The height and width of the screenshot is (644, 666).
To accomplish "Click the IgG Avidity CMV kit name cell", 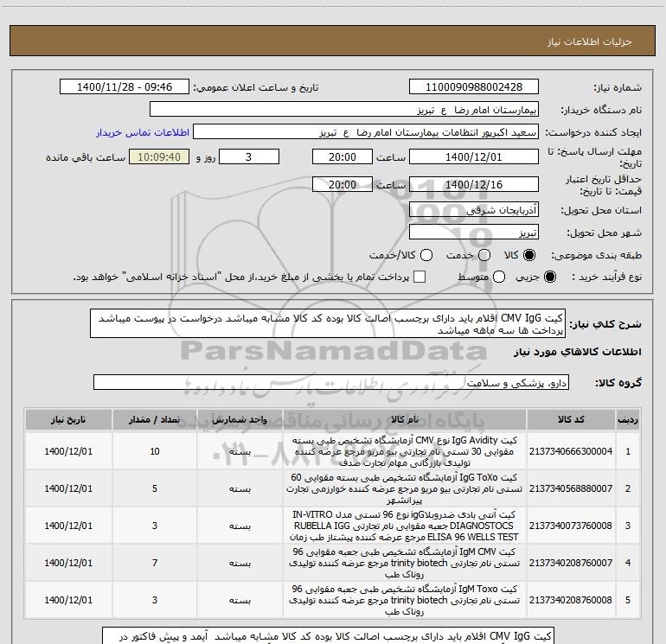I will [405, 451].
